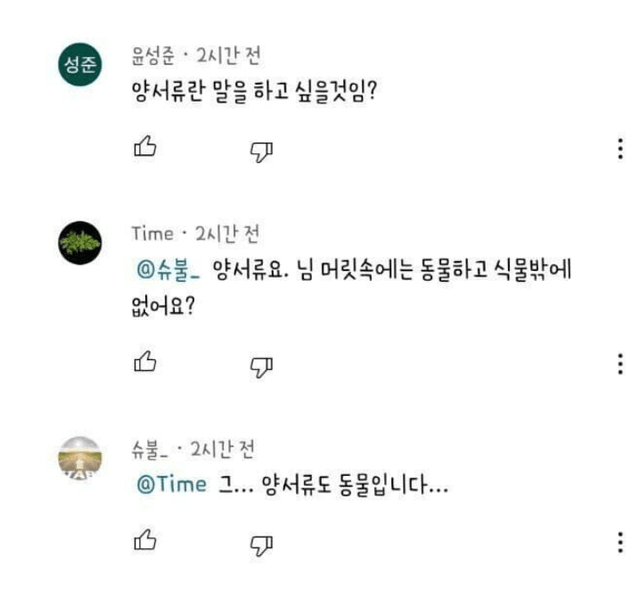Like Time's comment with thumbs up

pos(145,361)
